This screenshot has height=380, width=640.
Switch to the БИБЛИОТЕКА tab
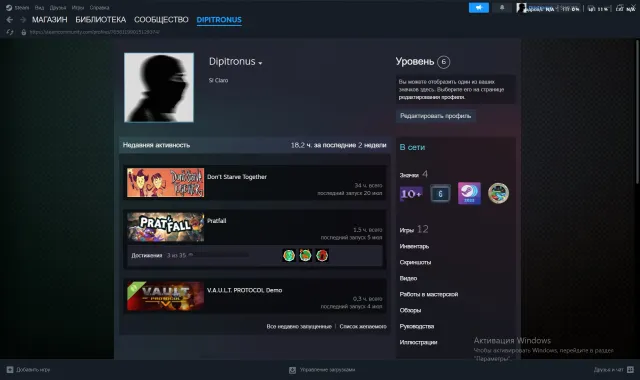tap(101, 20)
